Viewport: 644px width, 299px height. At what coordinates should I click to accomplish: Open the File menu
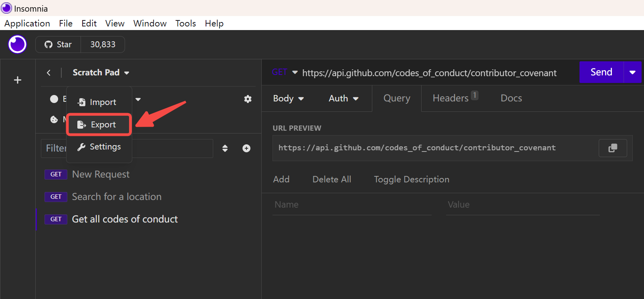click(x=66, y=23)
